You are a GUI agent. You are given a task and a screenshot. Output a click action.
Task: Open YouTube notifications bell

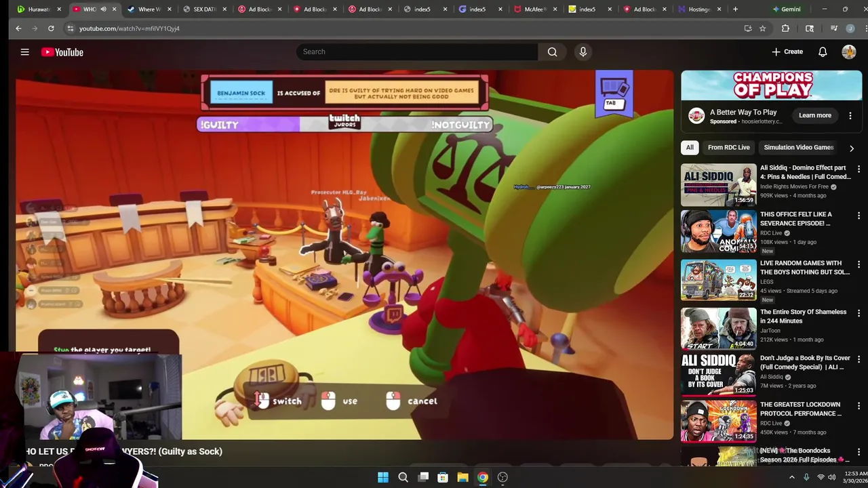(823, 52)
